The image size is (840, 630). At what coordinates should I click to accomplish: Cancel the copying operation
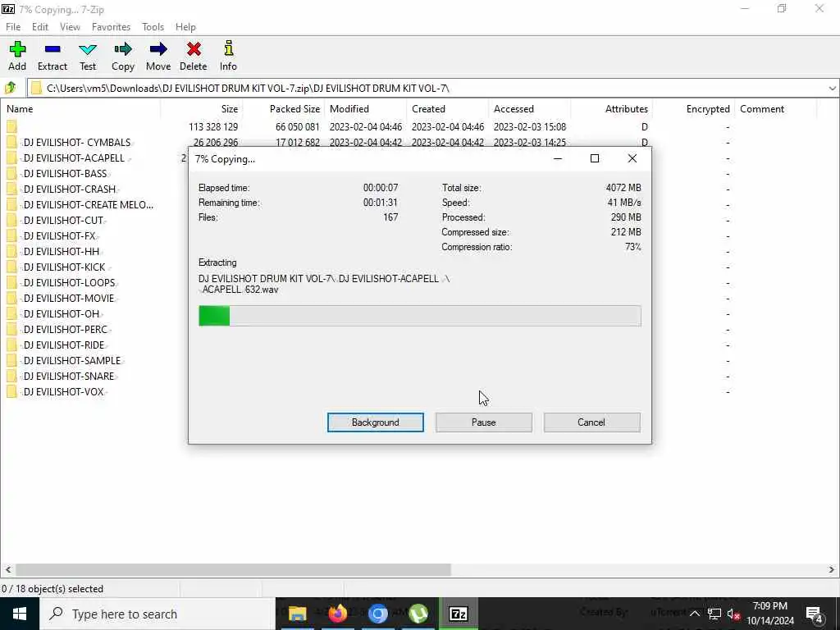[x=591, y=422]
